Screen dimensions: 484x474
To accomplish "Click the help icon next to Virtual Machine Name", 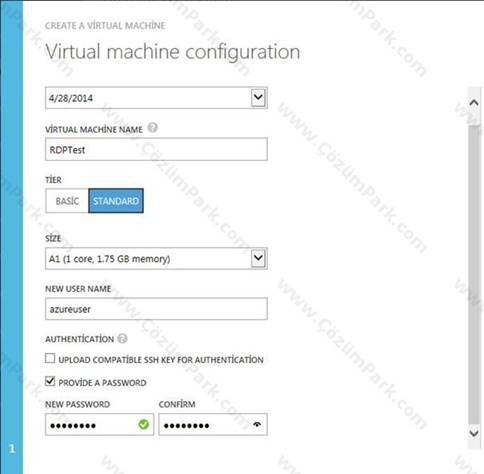I will (152, 128).
